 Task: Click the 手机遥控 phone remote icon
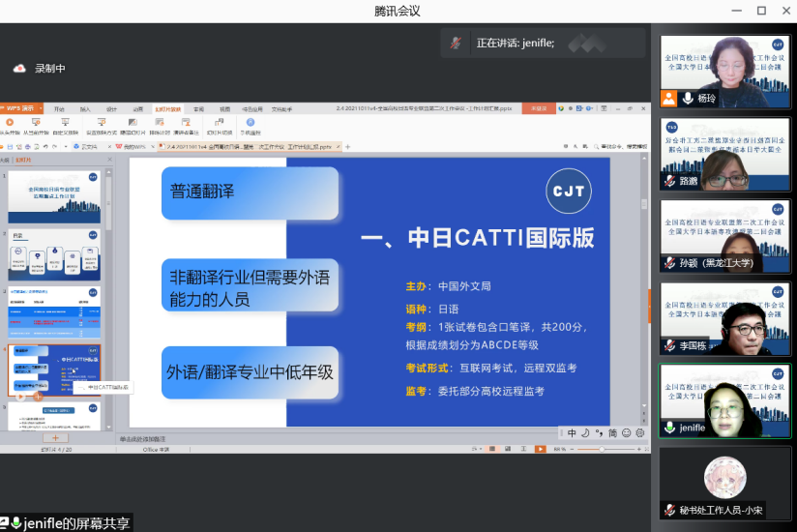pyautogui.click(x=251, y=123)
